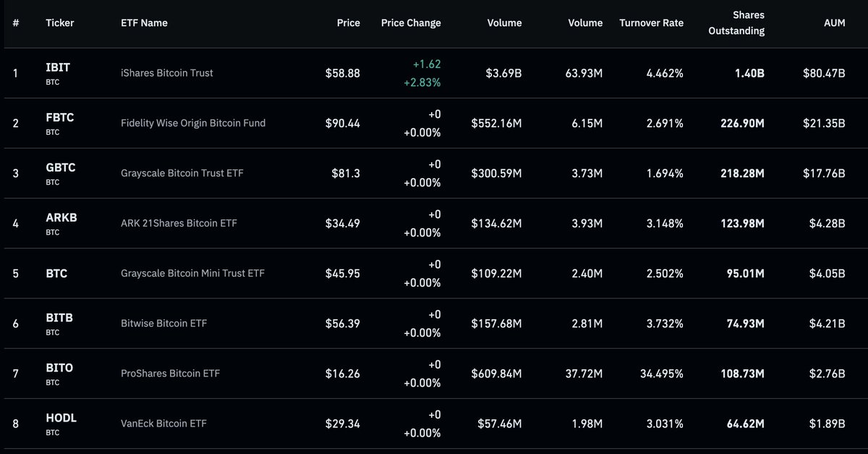The width and height of the screenshot is (868, 454).
Task: Sort by Shares Outstanding column header
Action: click(736, 22)
